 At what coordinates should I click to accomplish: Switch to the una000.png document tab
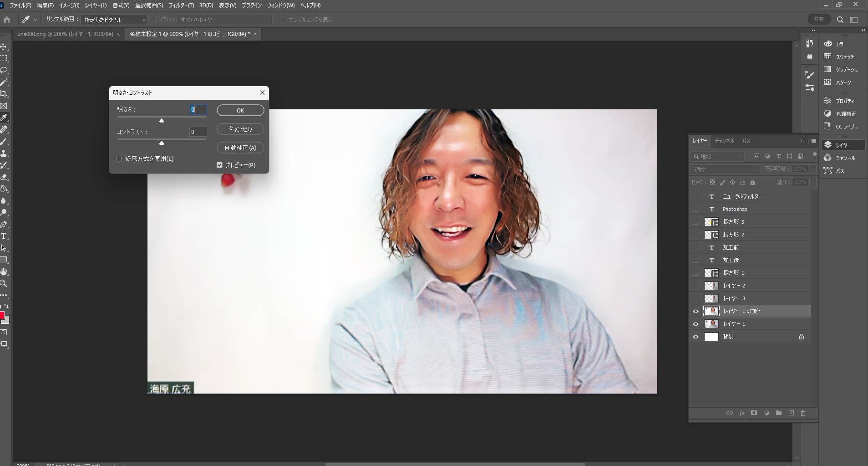tap(65, 34)
